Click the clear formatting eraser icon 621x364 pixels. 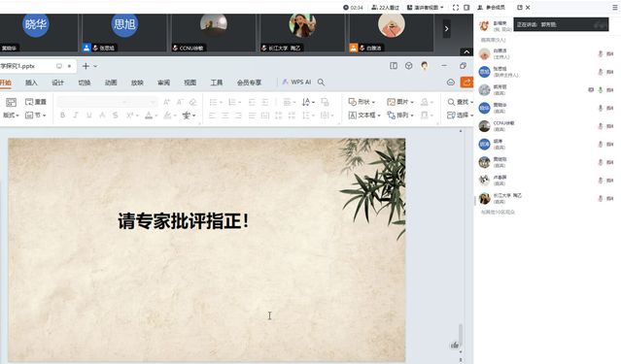(x=192, y=102)
